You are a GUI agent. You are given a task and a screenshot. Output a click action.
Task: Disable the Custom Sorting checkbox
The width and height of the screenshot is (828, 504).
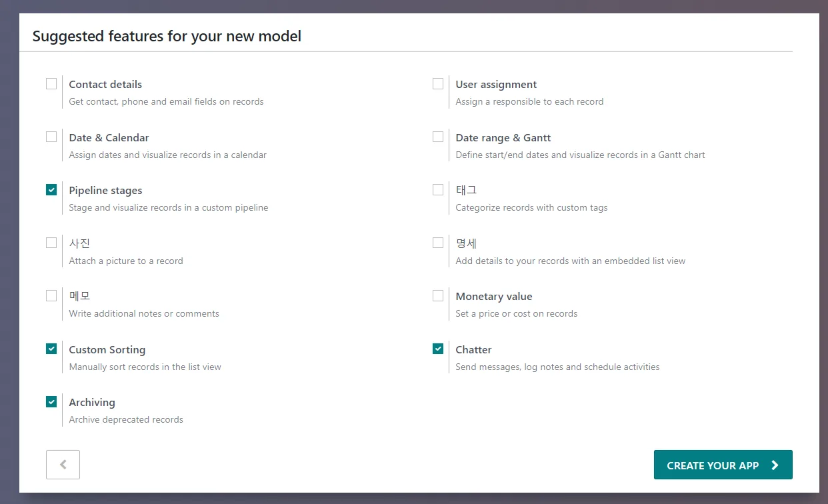pos(51,349)
